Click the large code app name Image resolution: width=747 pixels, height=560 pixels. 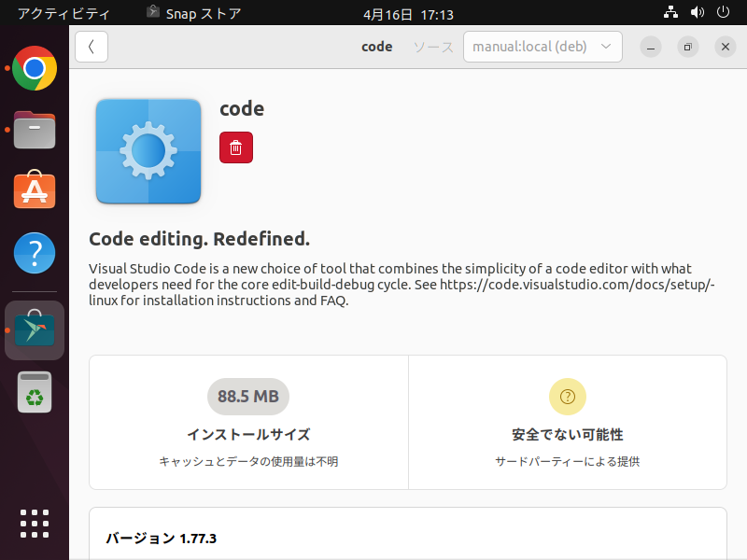tap(242, 108)
